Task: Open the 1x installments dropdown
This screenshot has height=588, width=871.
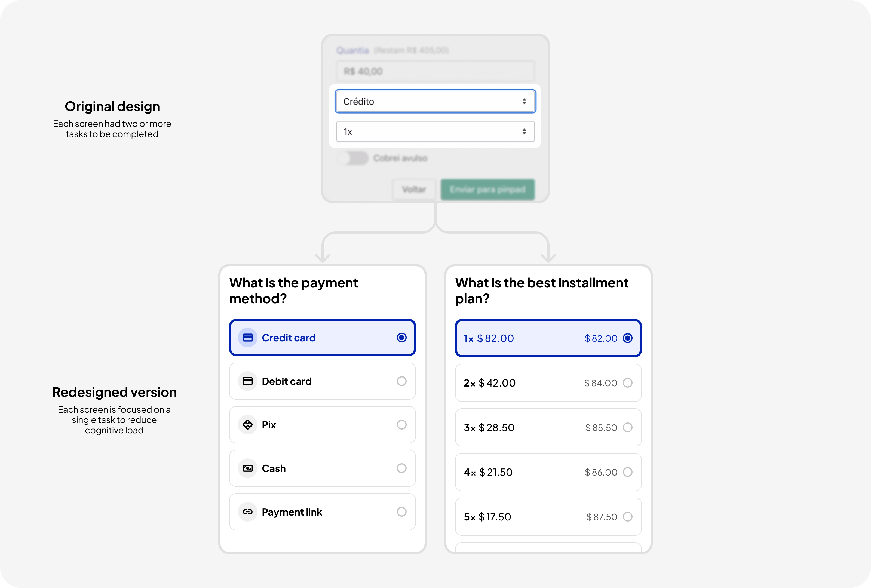Action: (435, 131)
